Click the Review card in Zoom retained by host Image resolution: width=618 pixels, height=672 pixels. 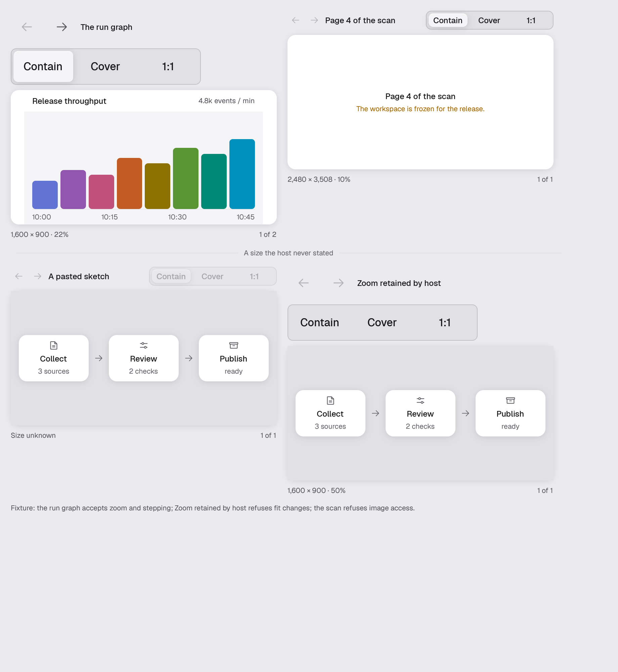421,413
